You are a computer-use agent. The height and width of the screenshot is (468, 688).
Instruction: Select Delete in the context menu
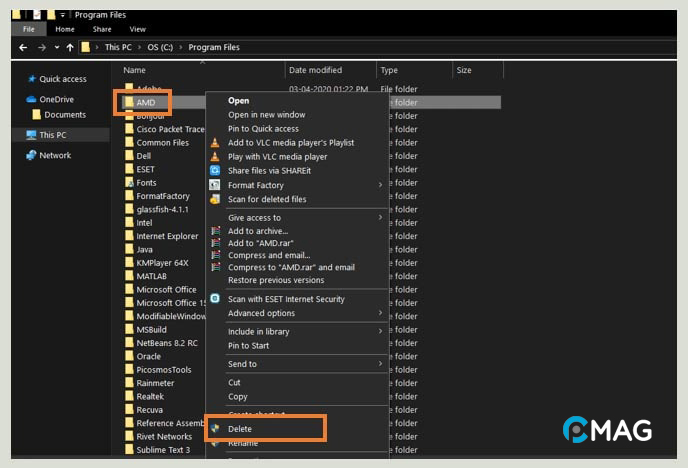240,429
